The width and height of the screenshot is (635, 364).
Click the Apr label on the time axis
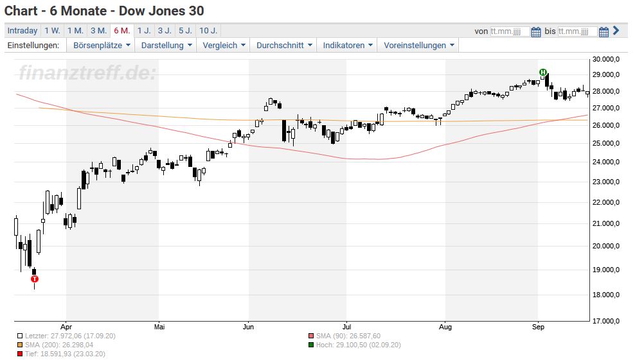pos(66,327)
